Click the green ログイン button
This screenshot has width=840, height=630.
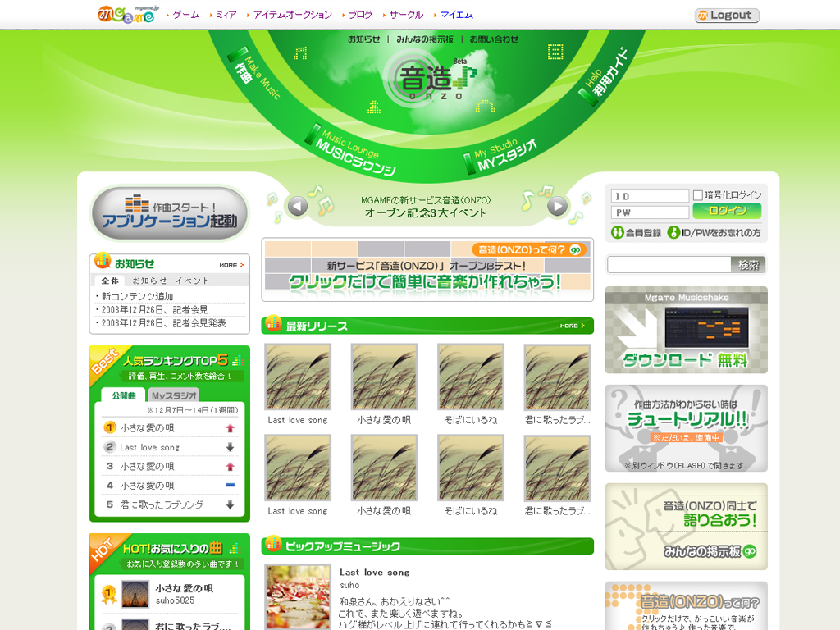click(x=727, y=211)
